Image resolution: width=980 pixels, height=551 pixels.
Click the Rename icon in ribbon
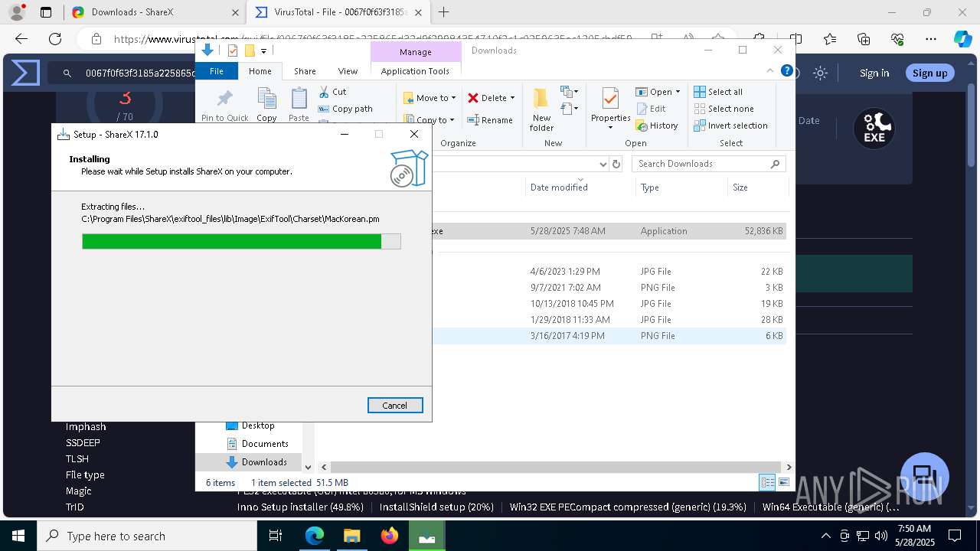[490, 120]
